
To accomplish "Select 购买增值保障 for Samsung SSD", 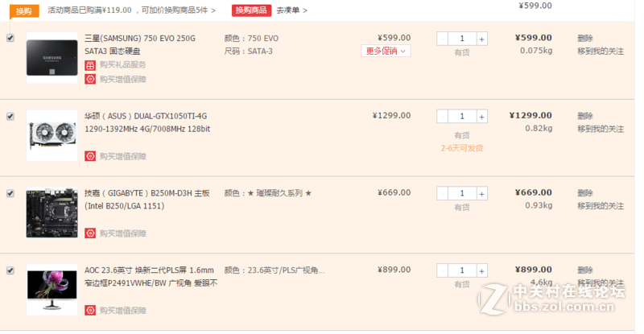I will coord(123,79).
